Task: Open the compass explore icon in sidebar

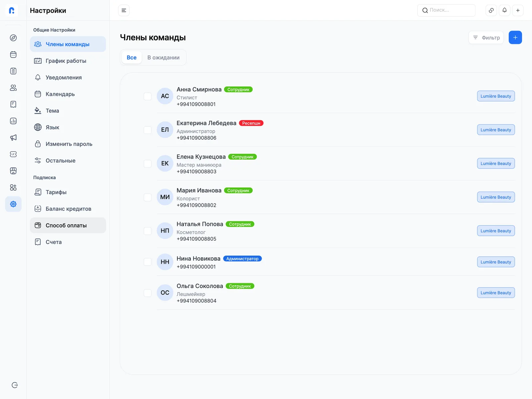Action: tap(13, 38)
